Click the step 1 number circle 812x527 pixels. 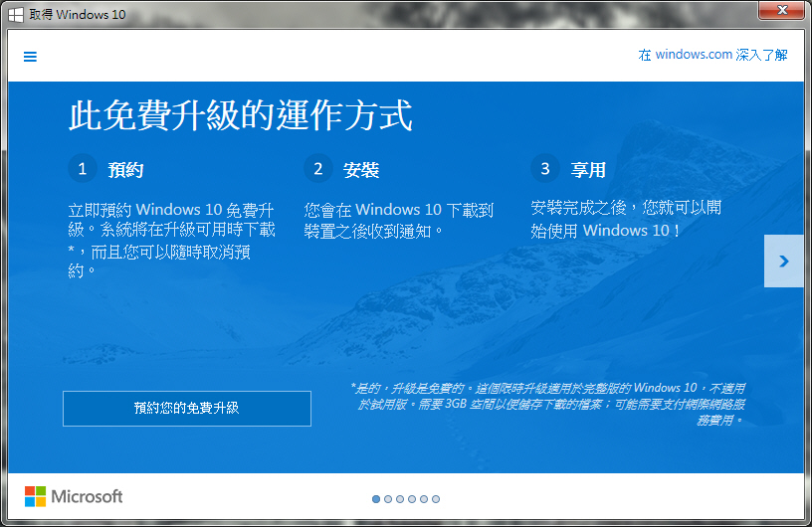point(83,168)
